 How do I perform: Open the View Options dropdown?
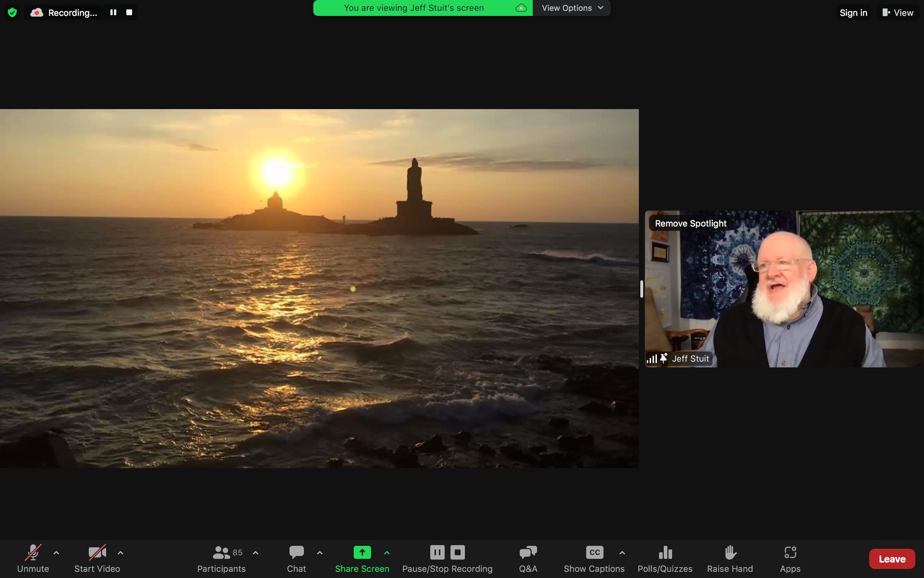(x=572, y=8)
